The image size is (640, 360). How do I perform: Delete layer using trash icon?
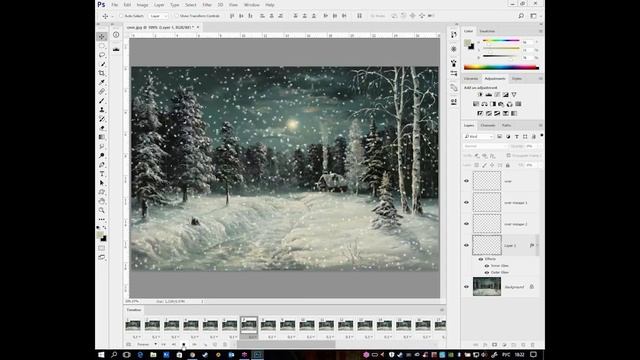[532, 345]
